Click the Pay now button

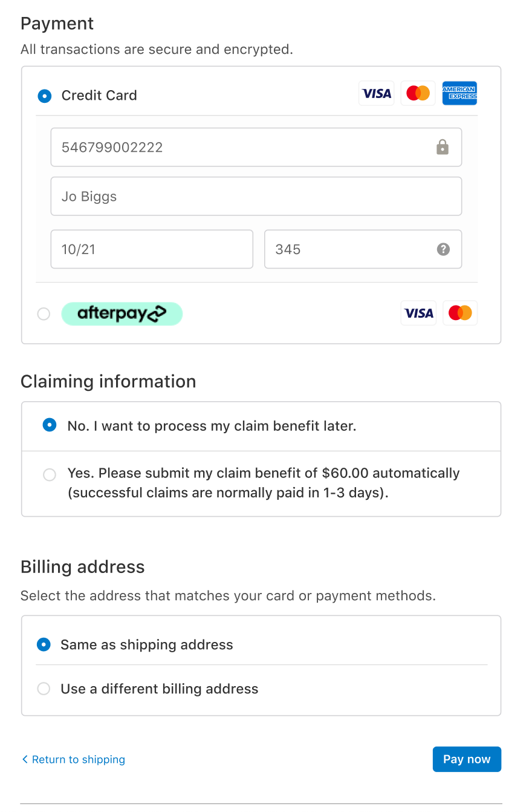point(467,759)
